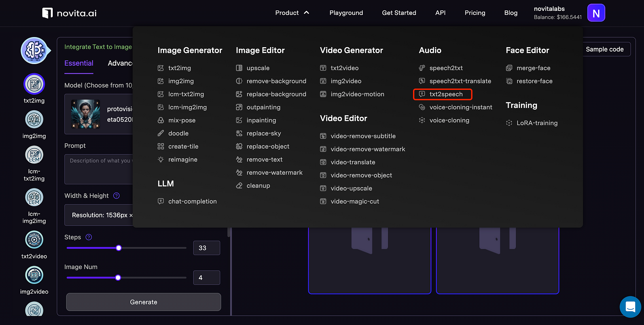Click the img2video sidebar icon
The image size is (644, 325).
coord(34,275)
